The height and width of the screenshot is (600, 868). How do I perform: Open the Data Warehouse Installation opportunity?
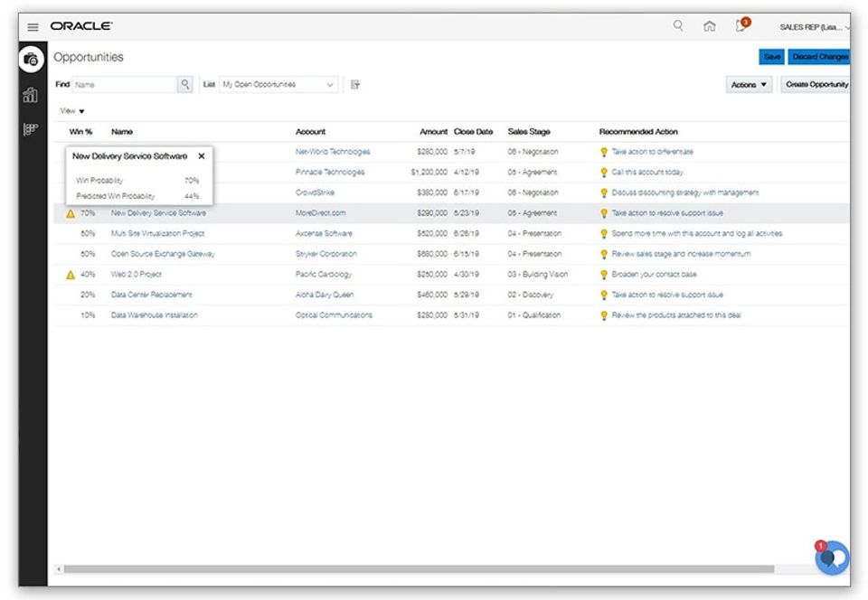point(155,315)
